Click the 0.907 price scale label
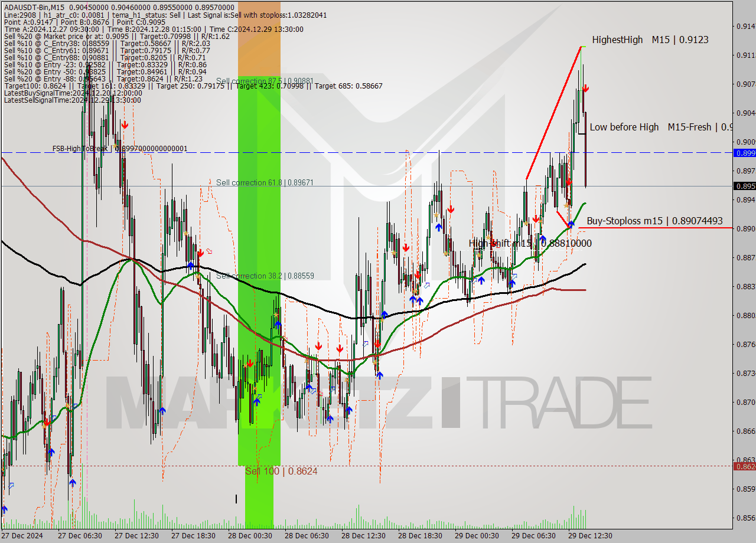 745,84
